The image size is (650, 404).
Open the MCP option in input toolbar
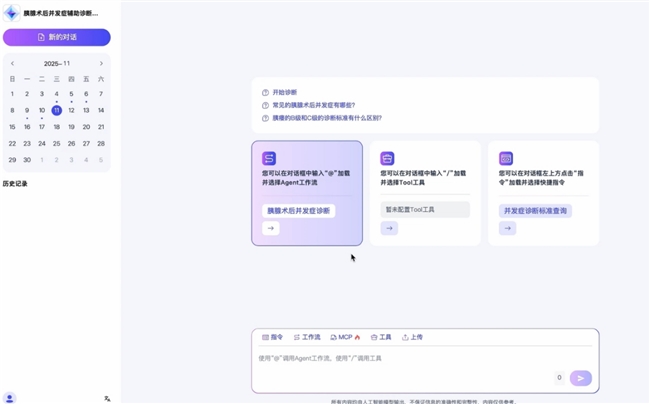coord(345,338)
